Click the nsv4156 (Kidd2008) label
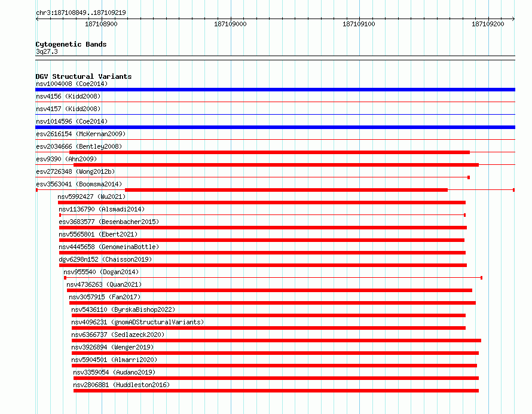 click(68, 96)
